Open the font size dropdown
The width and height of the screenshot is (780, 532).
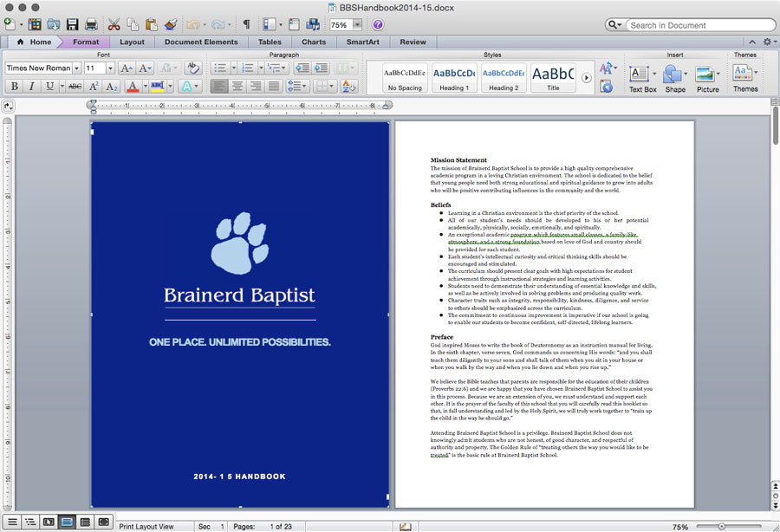[110, 68]
